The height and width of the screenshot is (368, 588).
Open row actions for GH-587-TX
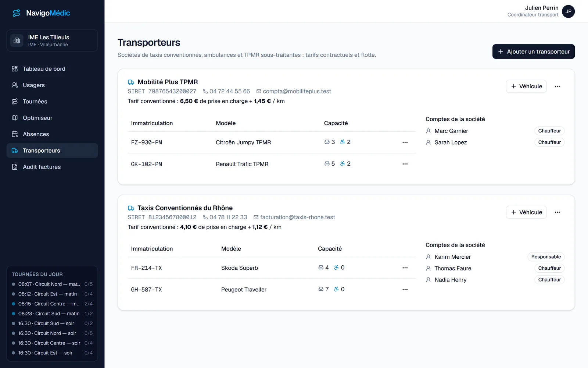click(x=405, y=290)
